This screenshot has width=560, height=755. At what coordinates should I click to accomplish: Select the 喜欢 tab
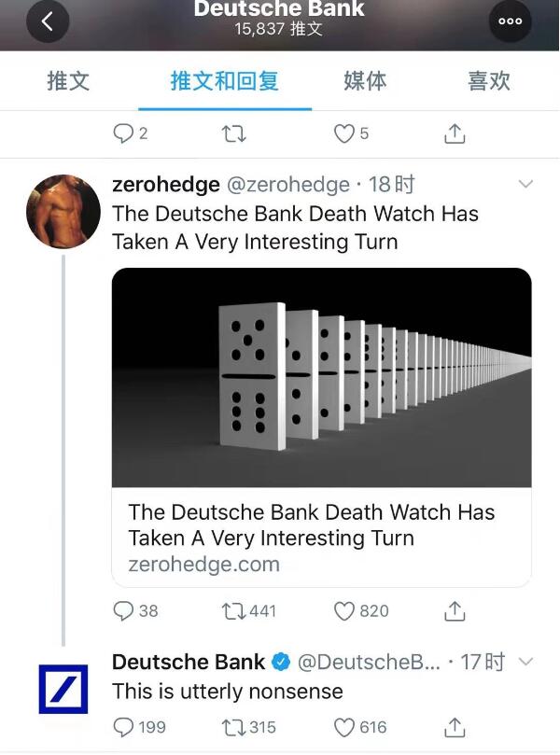coord(489,81)
